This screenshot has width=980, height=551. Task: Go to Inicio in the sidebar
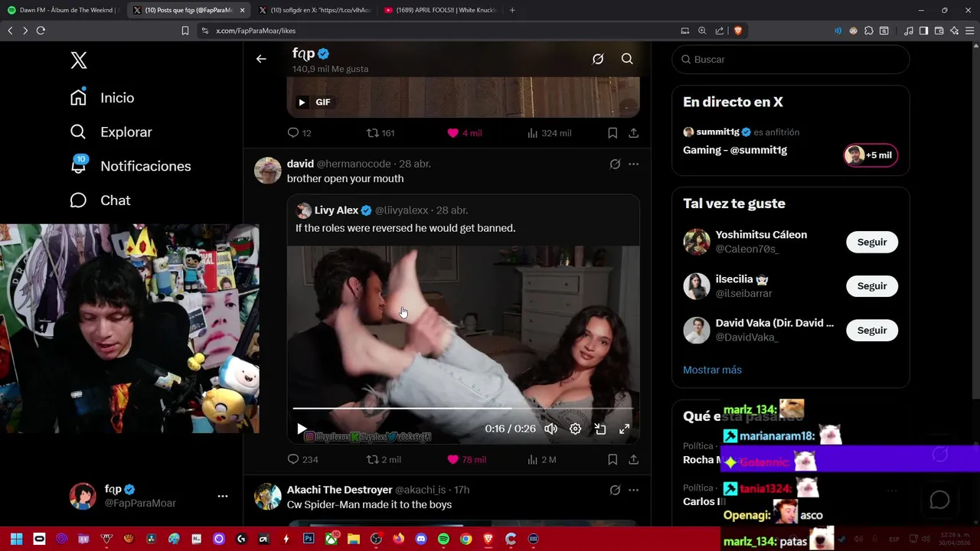tap(102, 98)
